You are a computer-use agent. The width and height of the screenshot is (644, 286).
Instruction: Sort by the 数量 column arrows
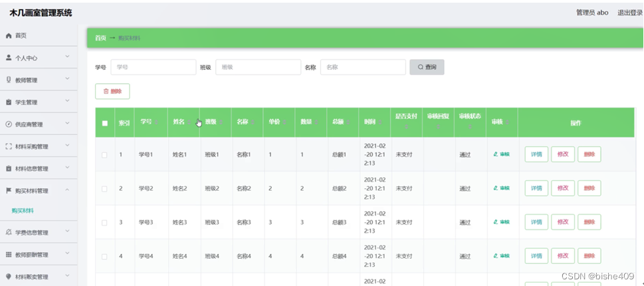click(316, 122)
